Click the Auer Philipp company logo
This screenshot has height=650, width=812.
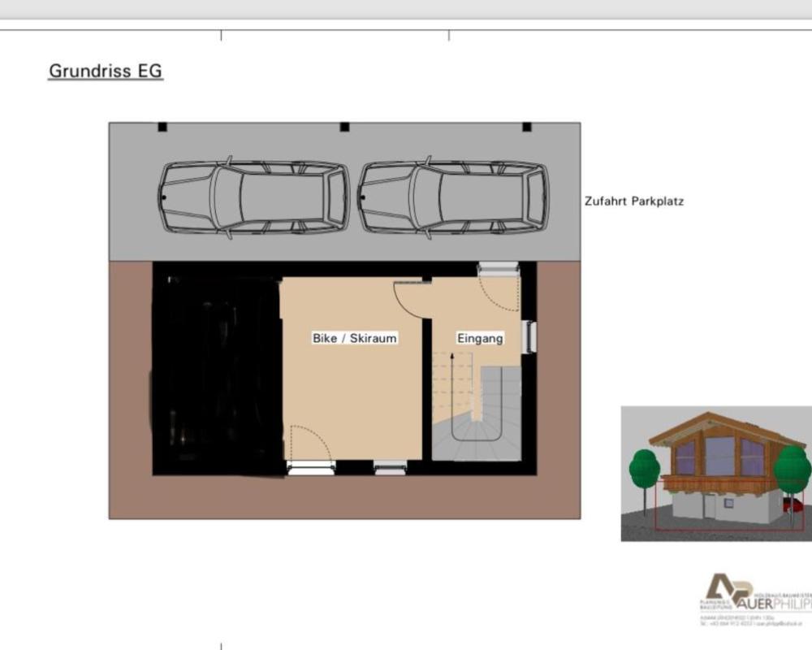point(756,599)
